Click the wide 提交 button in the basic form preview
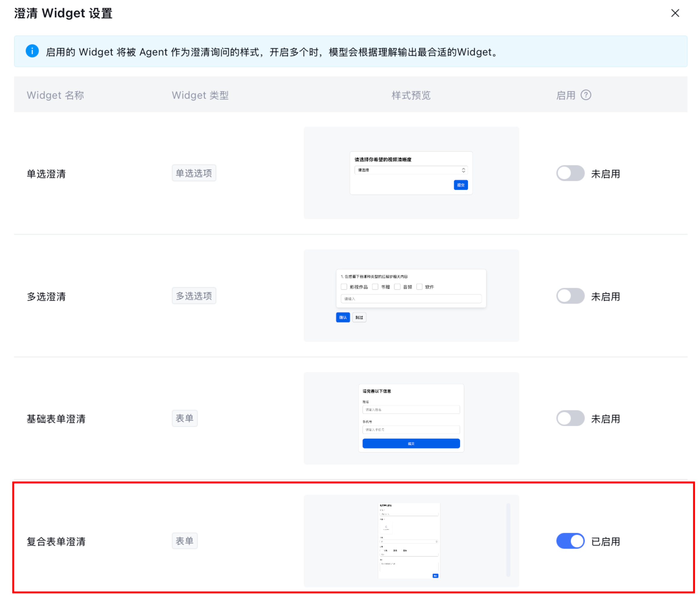Image resolution: width=700 pixels, height=595 pixels. (x=411, y=444)
